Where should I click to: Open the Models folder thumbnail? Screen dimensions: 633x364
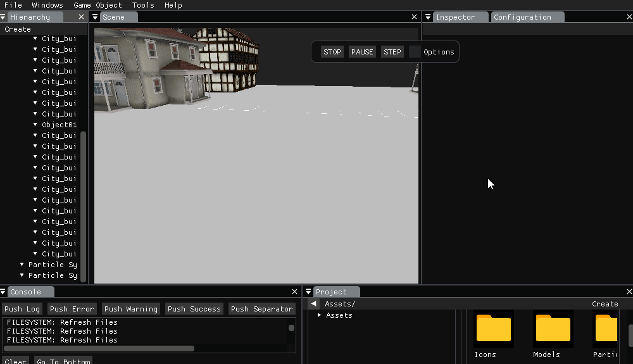click(x=553, y=329)
